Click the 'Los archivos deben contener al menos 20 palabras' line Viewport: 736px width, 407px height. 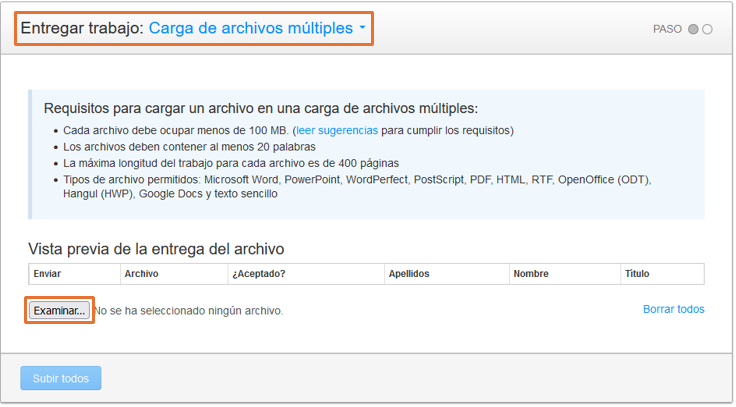click(189, 147)
